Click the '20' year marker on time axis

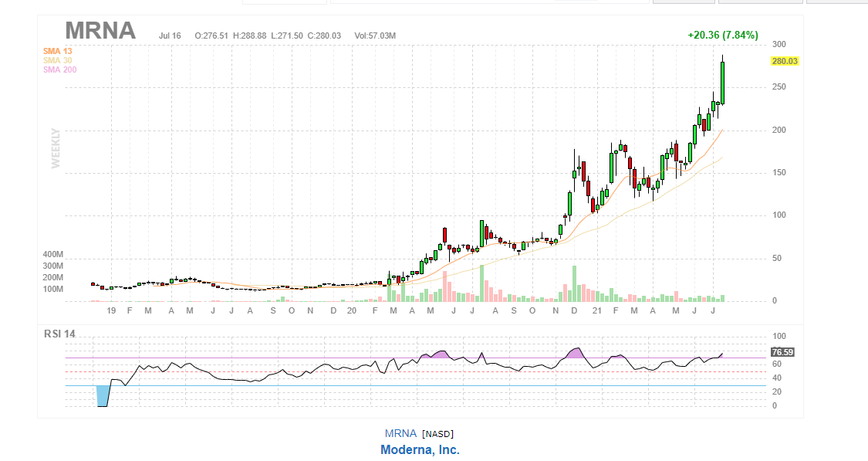point(351,310)
